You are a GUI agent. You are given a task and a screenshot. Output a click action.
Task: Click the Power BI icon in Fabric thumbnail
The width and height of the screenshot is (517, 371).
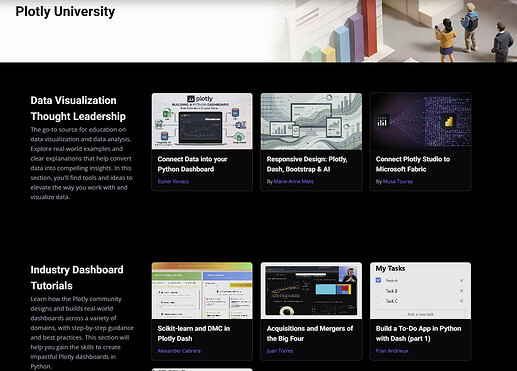449,121
